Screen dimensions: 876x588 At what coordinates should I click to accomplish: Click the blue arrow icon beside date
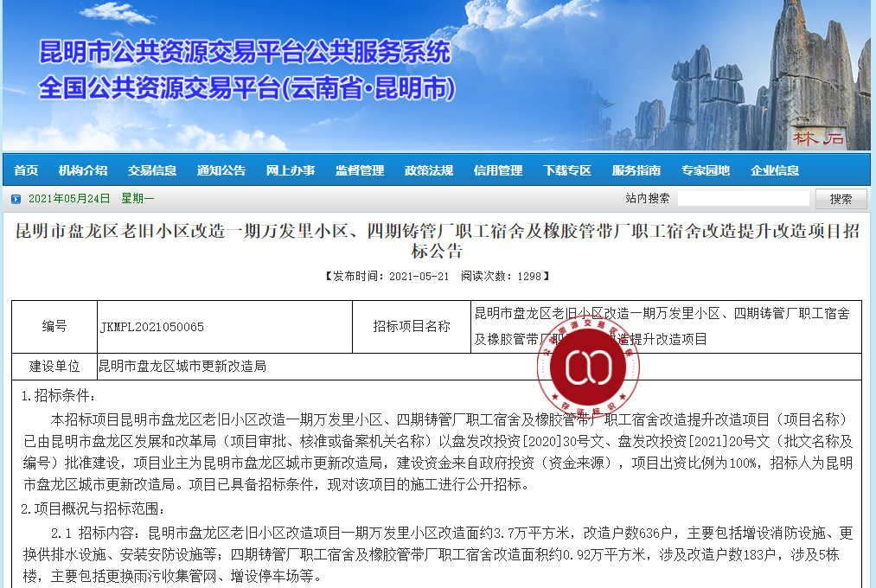point(16,199)
